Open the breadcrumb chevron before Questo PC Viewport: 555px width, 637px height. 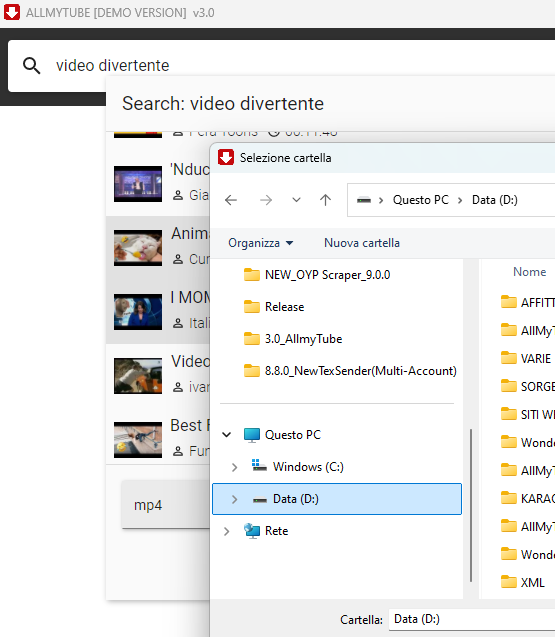(381, 200)
